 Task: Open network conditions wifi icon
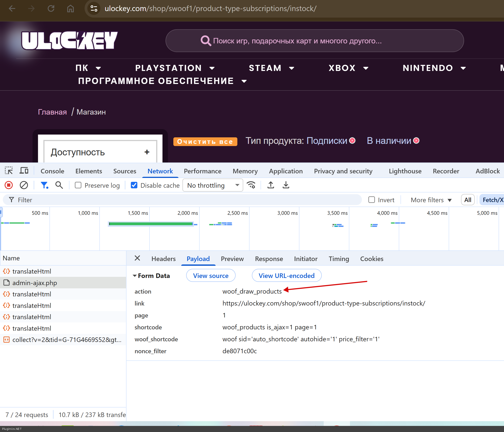tap(251, 185)
